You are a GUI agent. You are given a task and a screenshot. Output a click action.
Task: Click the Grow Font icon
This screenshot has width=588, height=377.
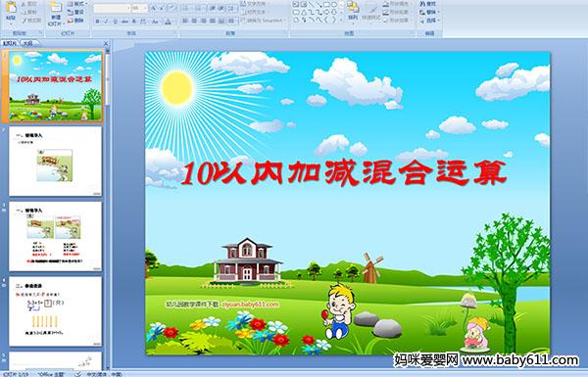tap(154, 8)
